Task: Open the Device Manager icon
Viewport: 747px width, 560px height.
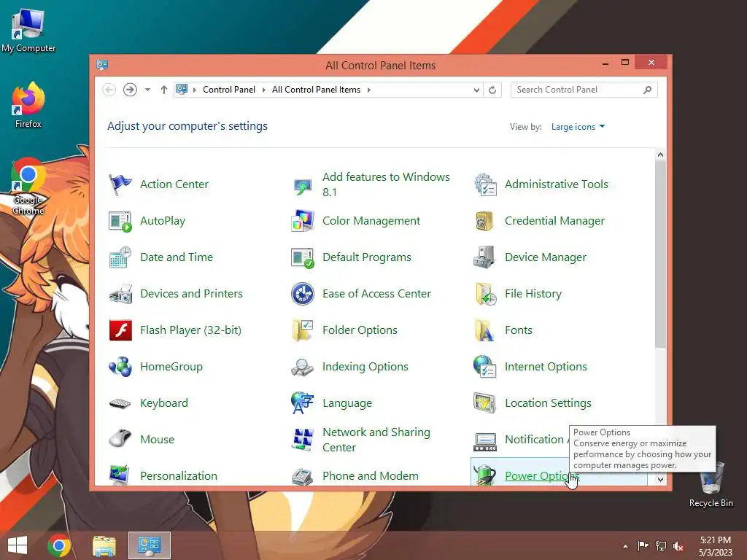Action: [x=484, y=257]
